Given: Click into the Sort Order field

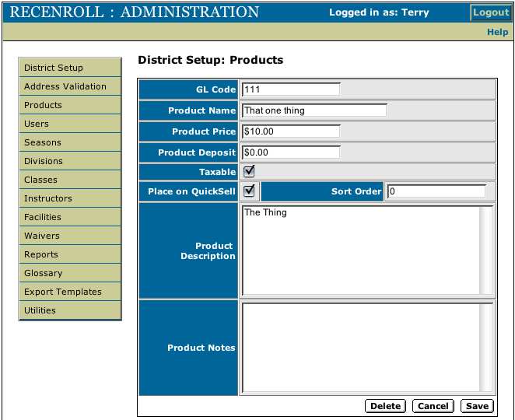Looking at the screenshot, I should tap(436, 191).
